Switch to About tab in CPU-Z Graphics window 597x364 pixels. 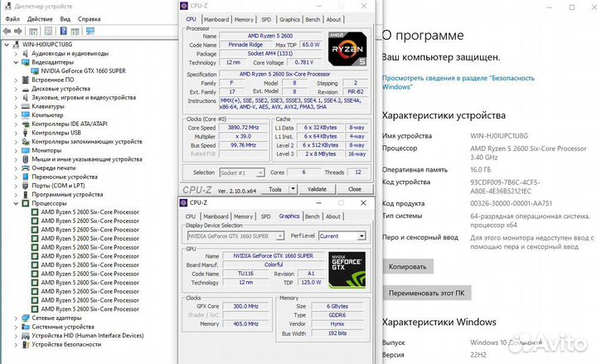coord(333,216)
